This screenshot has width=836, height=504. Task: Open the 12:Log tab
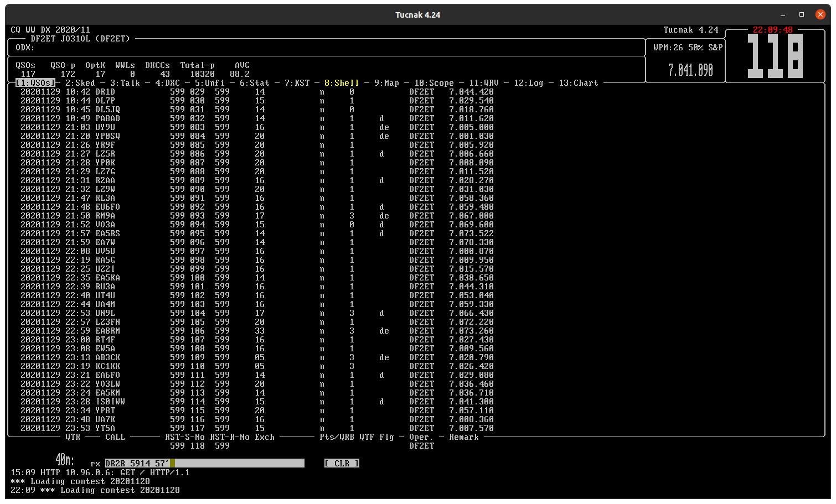pos(529,83)
